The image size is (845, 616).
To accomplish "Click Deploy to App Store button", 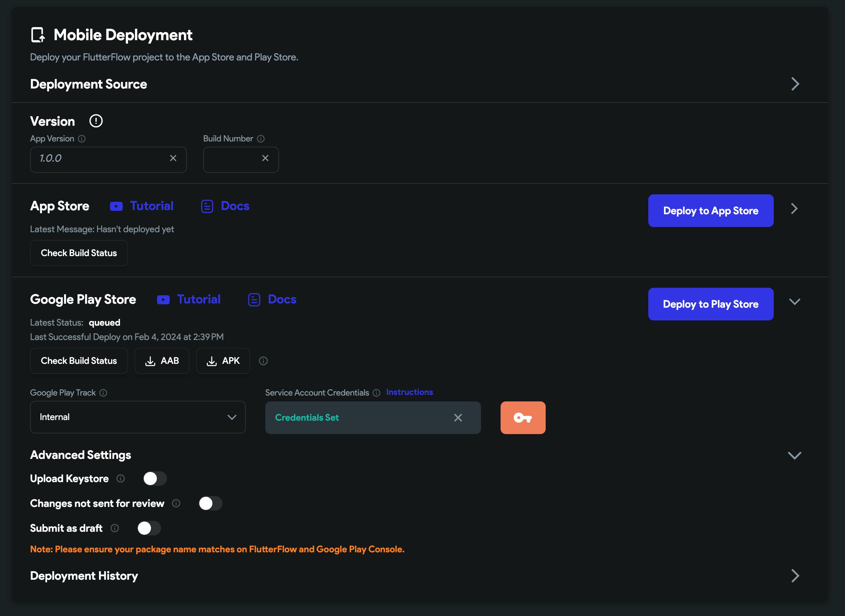I will [711, 211].
